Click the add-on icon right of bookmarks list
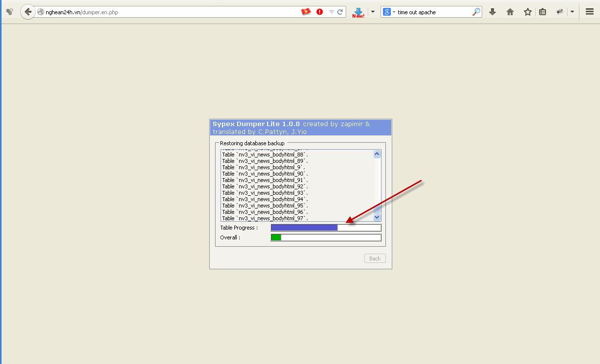This screenshot has height=364, width=600. (560, 12)
